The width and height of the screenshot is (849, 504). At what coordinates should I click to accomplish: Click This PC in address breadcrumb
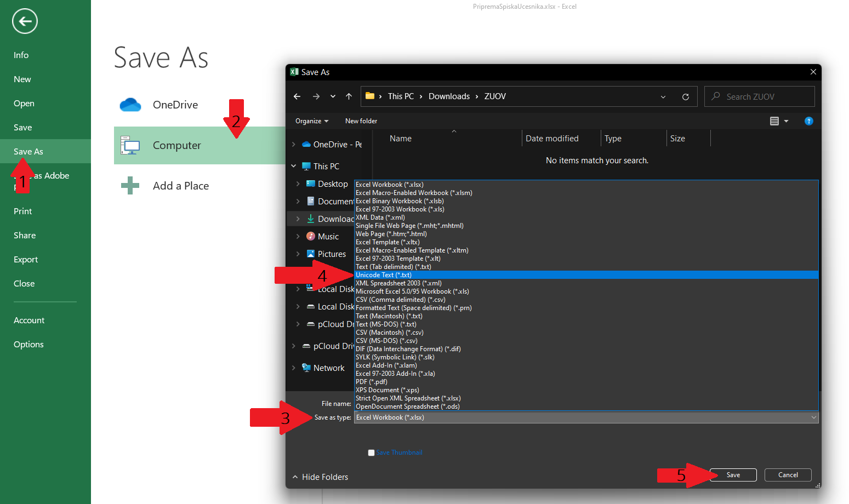tap(401, 96)
